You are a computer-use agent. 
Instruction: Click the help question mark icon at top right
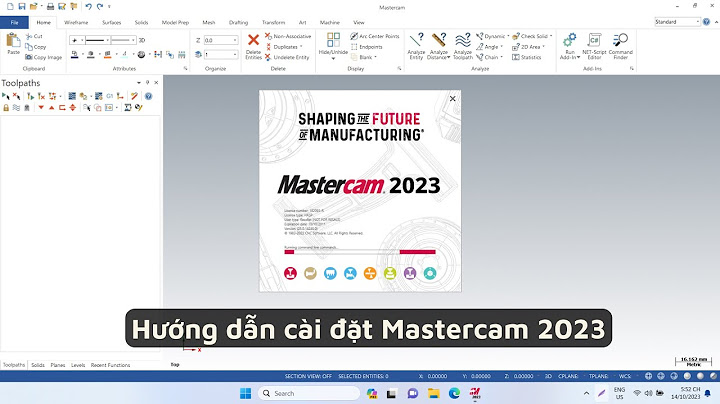[x=706, y=22]
